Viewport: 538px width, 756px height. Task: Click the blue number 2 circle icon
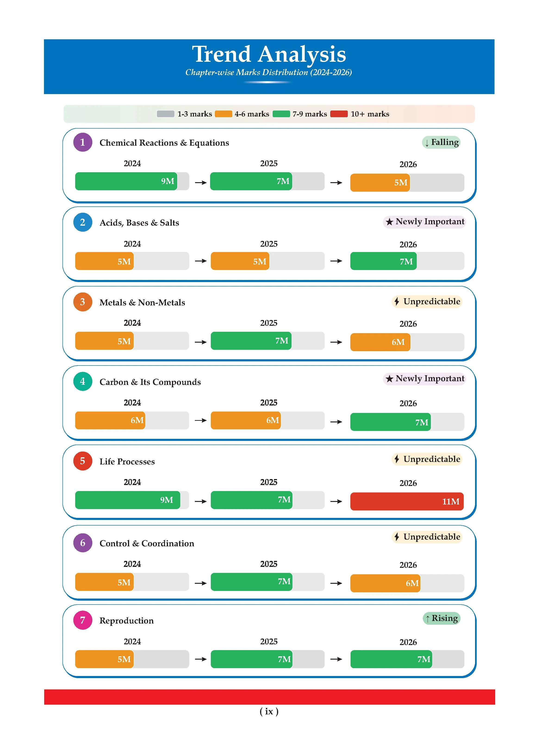pyautogui.click(x=82, y=222)
